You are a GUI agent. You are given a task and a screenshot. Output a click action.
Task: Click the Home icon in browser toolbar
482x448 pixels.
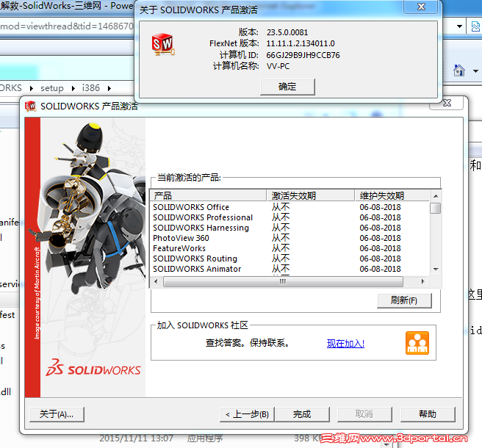pos(459,71)
